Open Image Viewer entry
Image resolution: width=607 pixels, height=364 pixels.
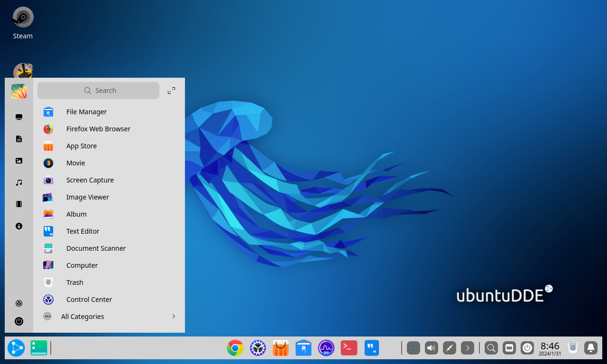click(109, 197)
